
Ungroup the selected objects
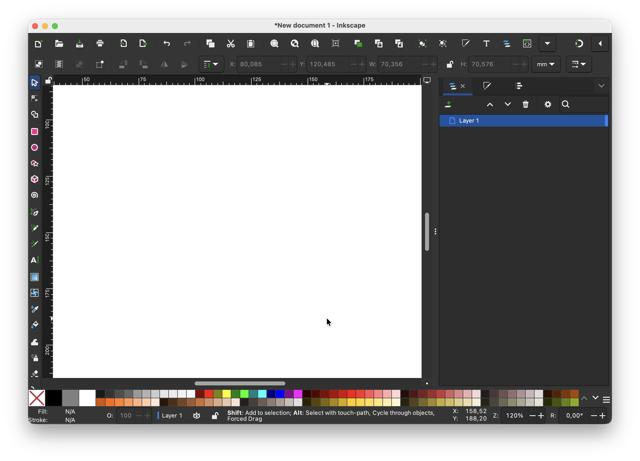click(x=442, y=44)
